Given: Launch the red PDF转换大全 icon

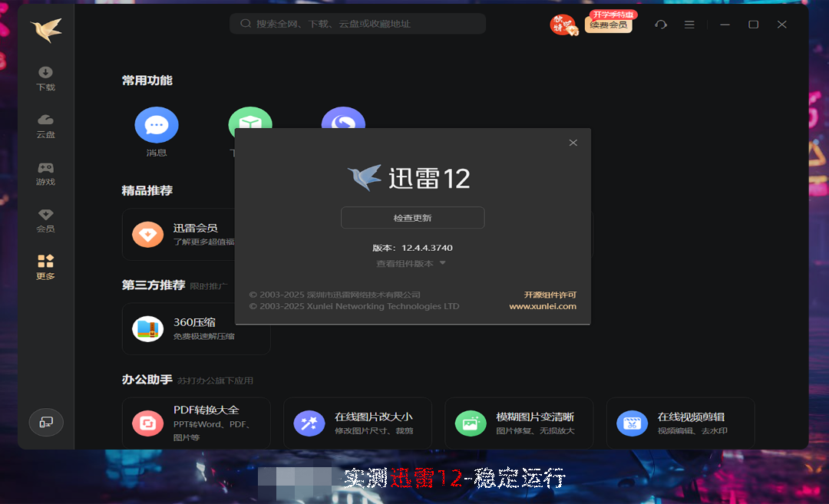Looking at the screenshot, I should [x=148, y=423].
